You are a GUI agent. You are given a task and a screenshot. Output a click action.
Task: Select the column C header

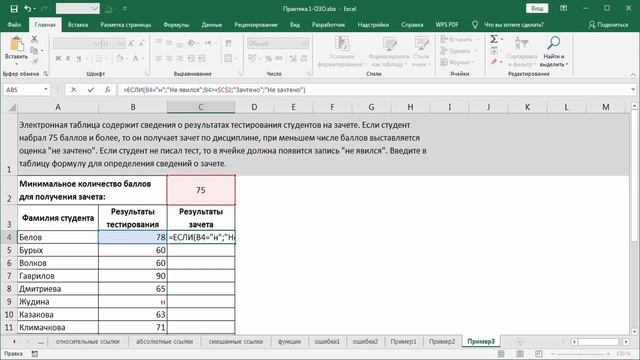[x=201, y=107]
